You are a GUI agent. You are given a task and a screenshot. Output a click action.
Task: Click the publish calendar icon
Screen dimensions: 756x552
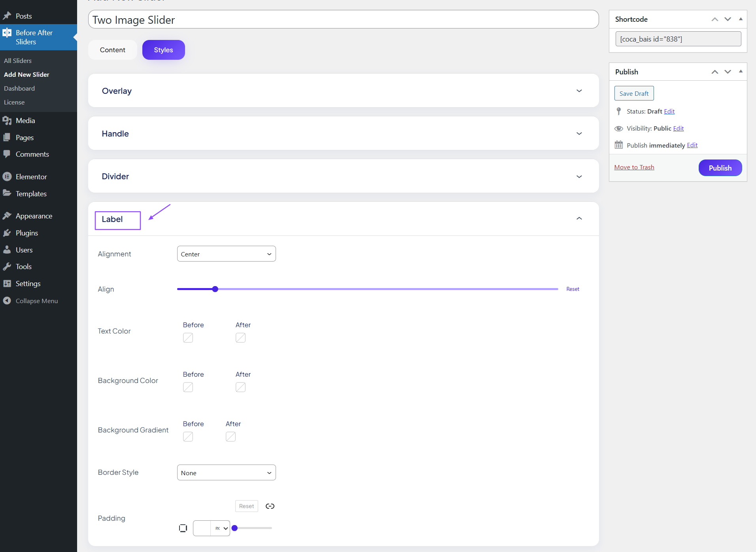619,145
